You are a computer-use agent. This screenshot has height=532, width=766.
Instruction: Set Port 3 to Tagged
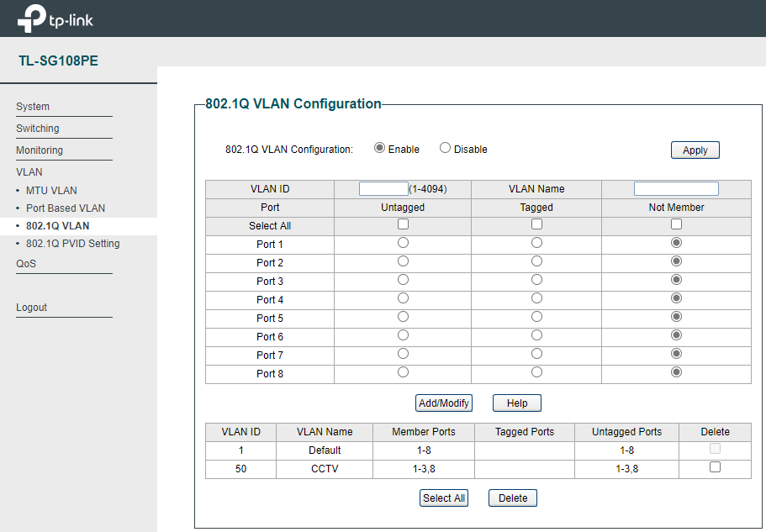click(x=537, y=280)
